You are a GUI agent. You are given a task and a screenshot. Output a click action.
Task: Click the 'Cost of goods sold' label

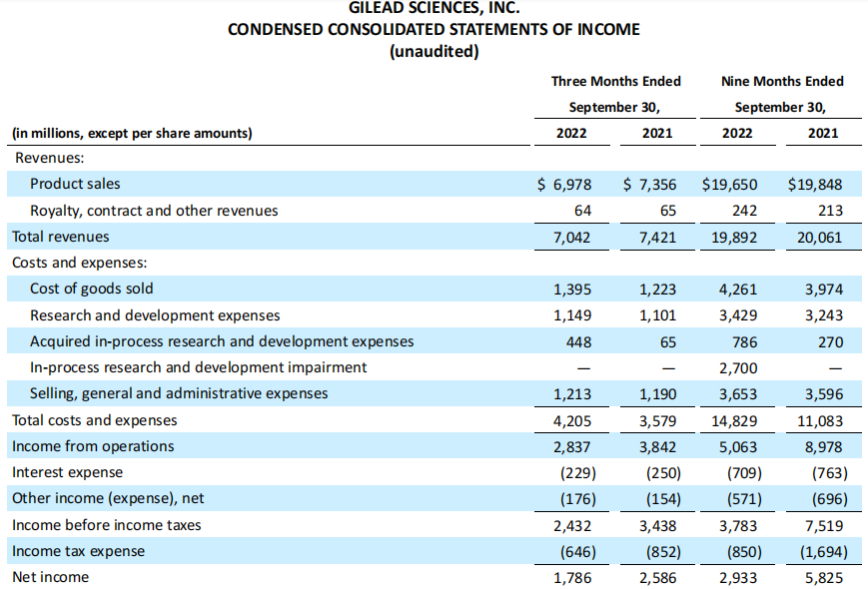[x=91, y=289]
